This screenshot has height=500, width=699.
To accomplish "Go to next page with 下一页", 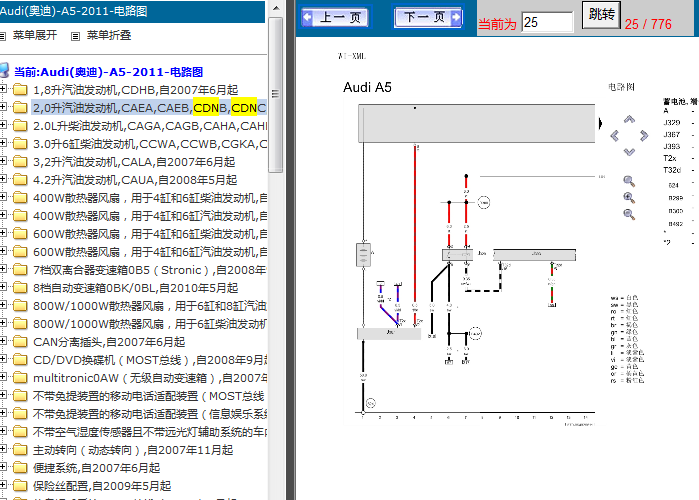I will (428, 17).
